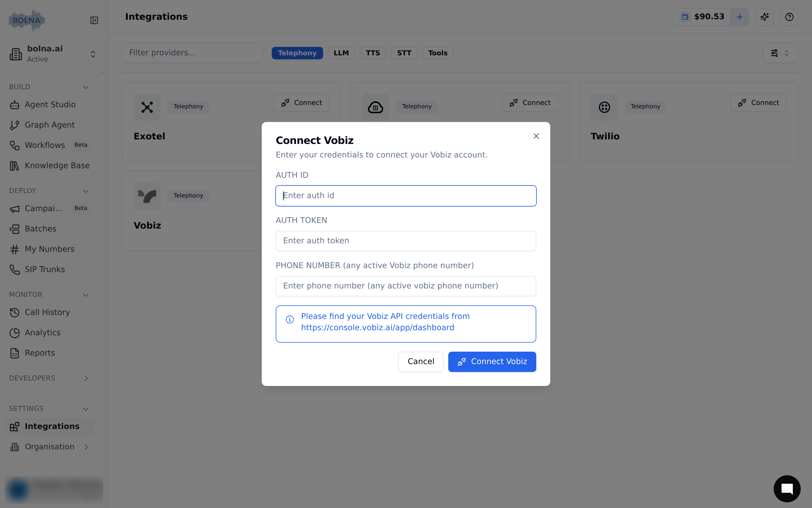812x508 pixels.
Task: Open Campaigns Beta page
Action: [x=50, y=209]
